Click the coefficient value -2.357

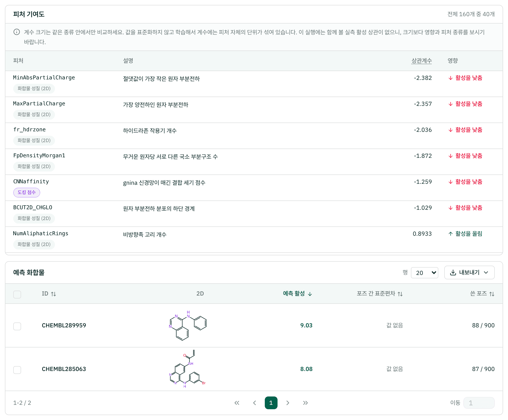(423, 104)
